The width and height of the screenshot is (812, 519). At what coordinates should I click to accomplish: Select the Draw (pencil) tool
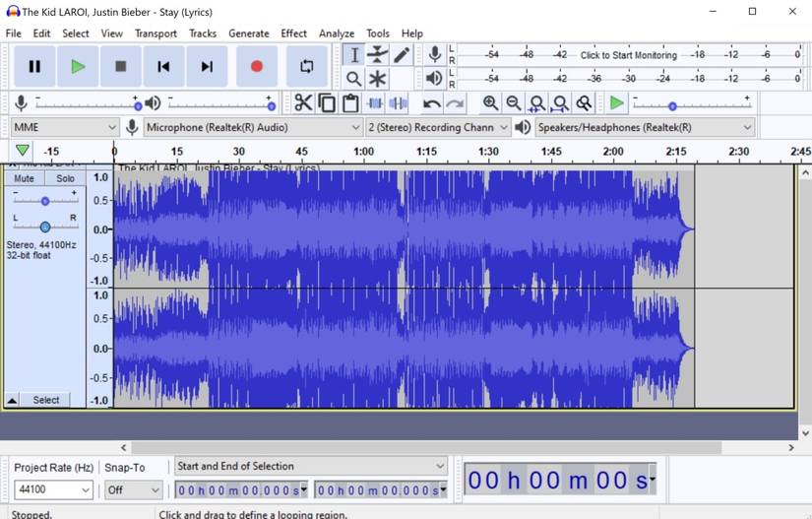(402, 55)
